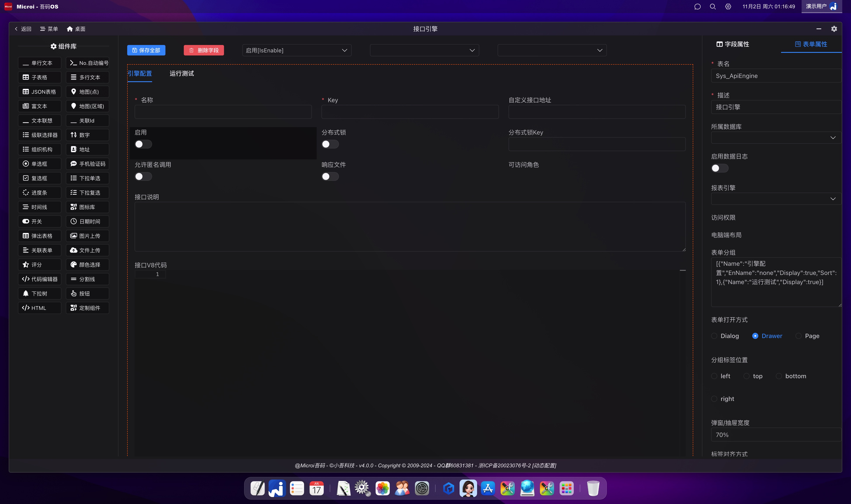The width and height of the screenshot is (851, 504).
Task: Enable the 允许匿名调用 switch
Action: 143,177
